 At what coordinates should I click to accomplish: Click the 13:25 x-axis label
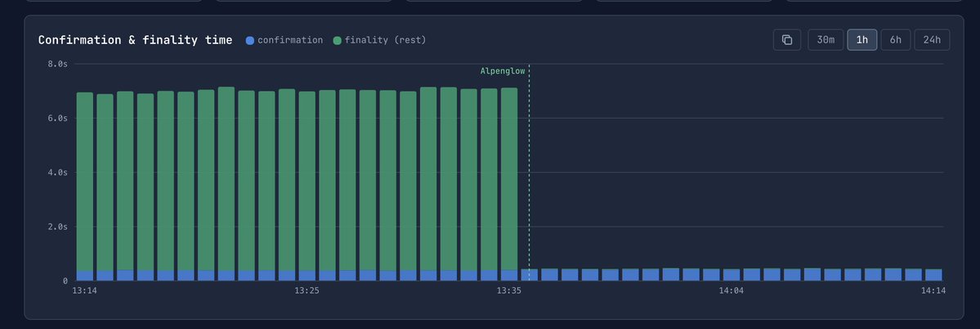pos(307,291)
